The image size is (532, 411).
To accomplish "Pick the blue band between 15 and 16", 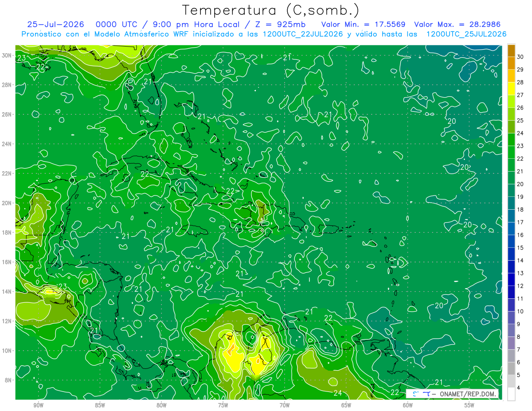I will coord(511,242).
